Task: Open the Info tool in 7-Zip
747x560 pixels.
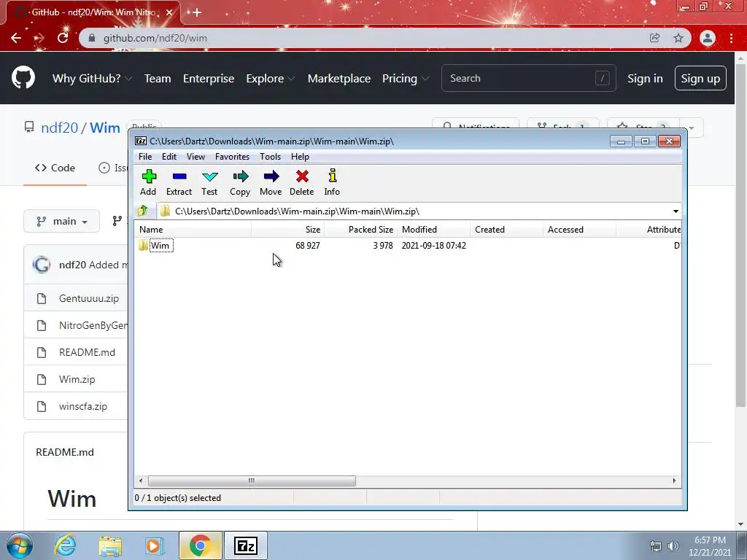Action: pos(332,182)
